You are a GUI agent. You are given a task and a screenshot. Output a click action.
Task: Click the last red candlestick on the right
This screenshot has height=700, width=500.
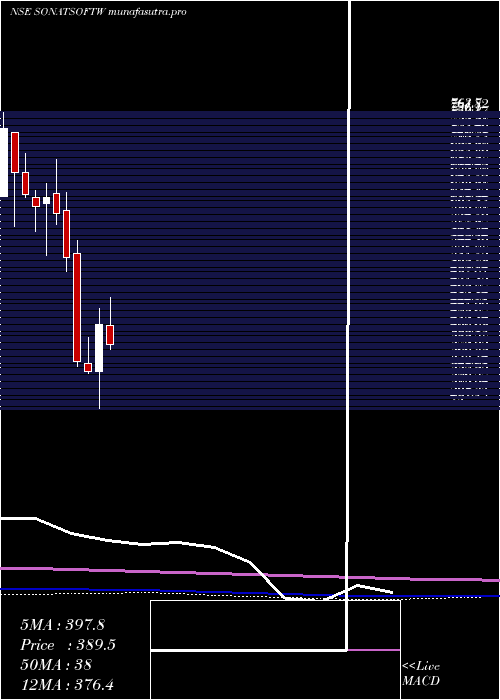(x=110, y=335)
